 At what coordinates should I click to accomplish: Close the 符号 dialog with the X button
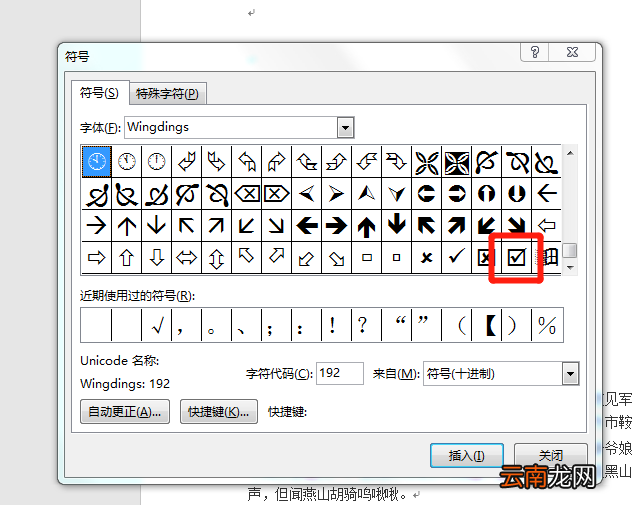pos(572,52)
